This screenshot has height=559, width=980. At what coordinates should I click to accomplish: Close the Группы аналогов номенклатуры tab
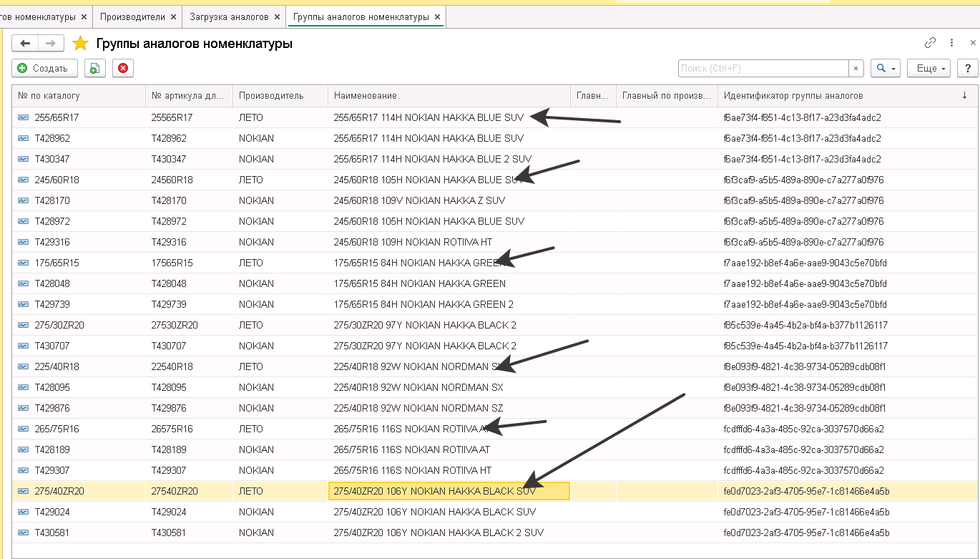pos(438,16)
